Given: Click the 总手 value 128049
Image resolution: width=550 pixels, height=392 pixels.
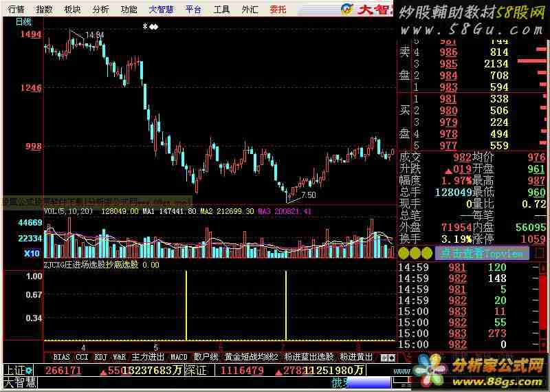Looking at the screenshot, I should pyautogui.click(x=453, y=193).
